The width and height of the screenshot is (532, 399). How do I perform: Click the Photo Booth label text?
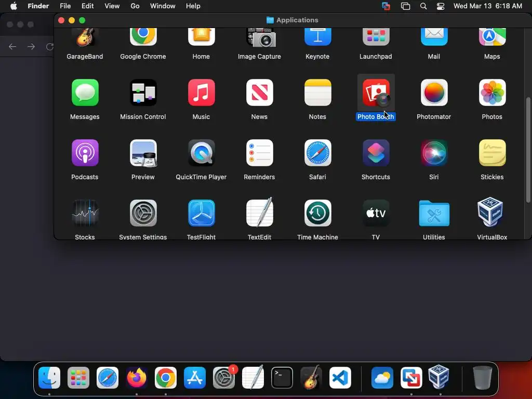pyautogui.click(x=376, y=117)
